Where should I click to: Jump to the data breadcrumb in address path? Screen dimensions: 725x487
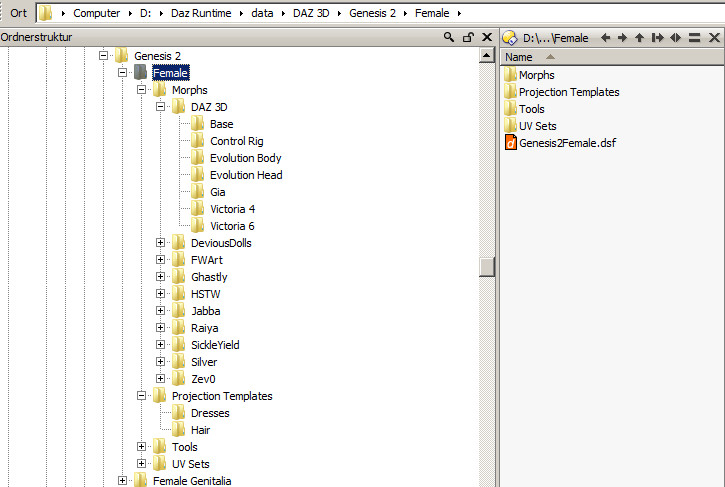click(x=262, y=13)
